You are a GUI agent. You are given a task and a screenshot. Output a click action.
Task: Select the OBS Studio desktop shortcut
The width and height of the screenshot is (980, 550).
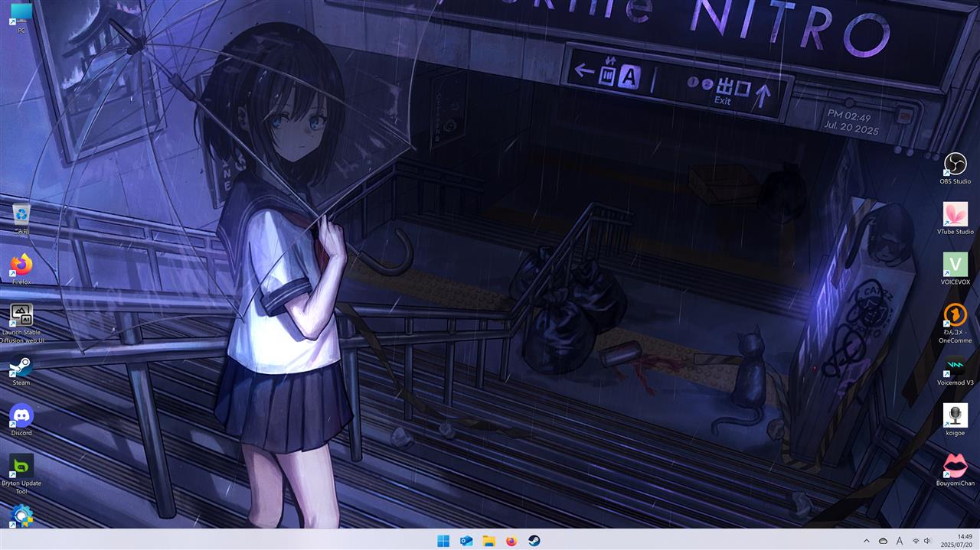pyautogui.click(x=955, y=168)
